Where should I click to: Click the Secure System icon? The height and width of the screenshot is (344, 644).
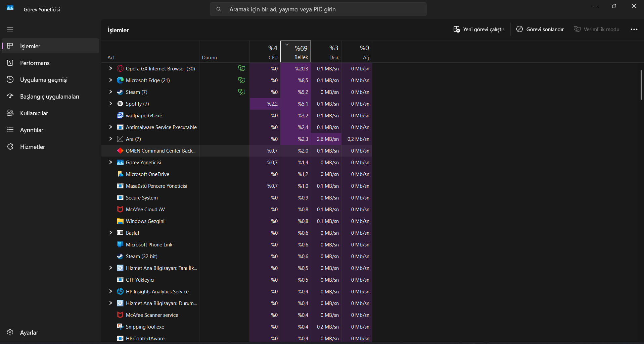(x=120, y=197)
